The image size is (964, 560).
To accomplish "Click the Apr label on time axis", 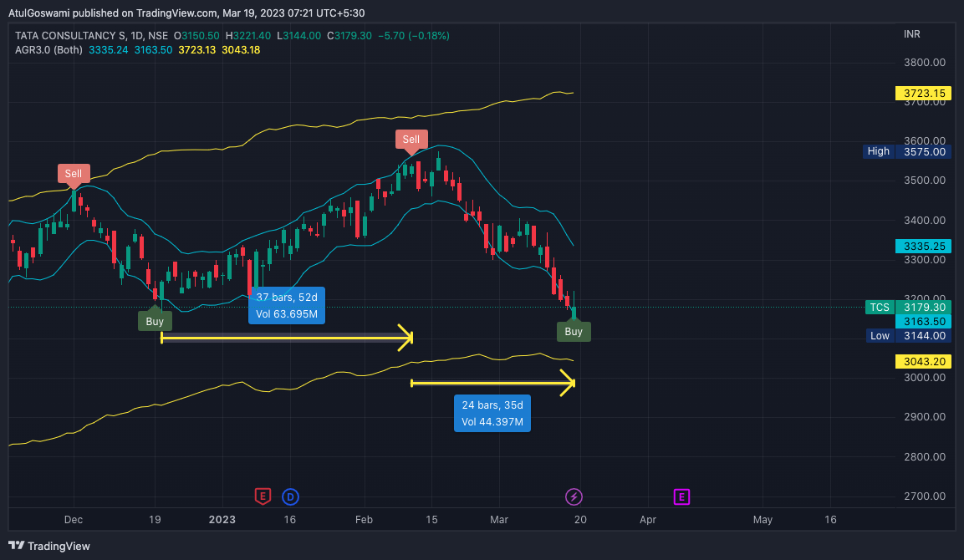I will point(648,519).
